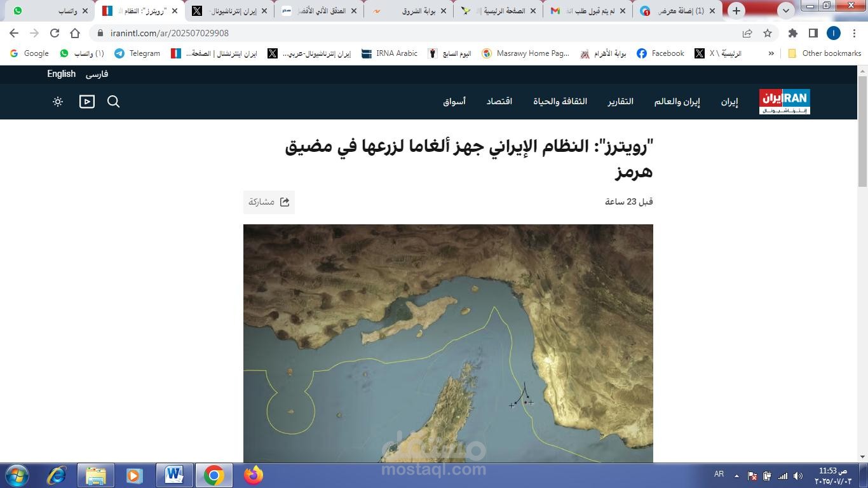Viewport: 868px width, 488px height.
Task: View site information padlock icon
Action: tap(100, 33)
